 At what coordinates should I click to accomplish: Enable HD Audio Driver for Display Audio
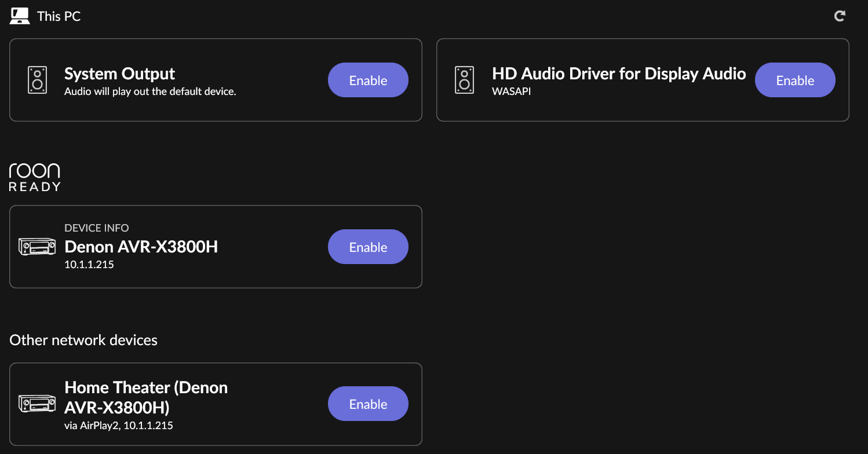(795, 80)
